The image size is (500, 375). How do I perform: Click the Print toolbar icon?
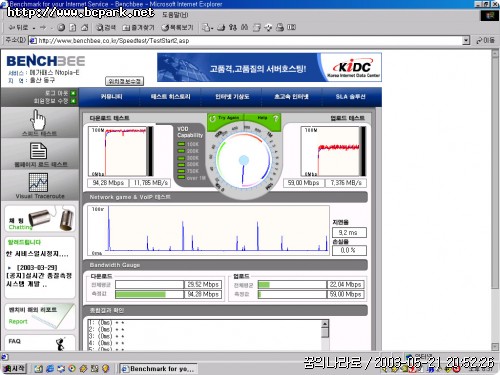(x=280, y=28)
